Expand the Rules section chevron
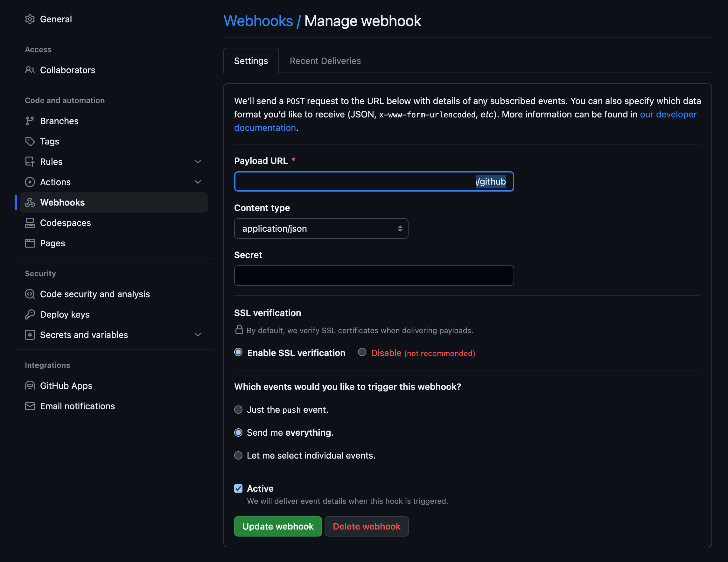Image resolution: width=728 pixels, height=562 pixels. [x=198, y=162]
